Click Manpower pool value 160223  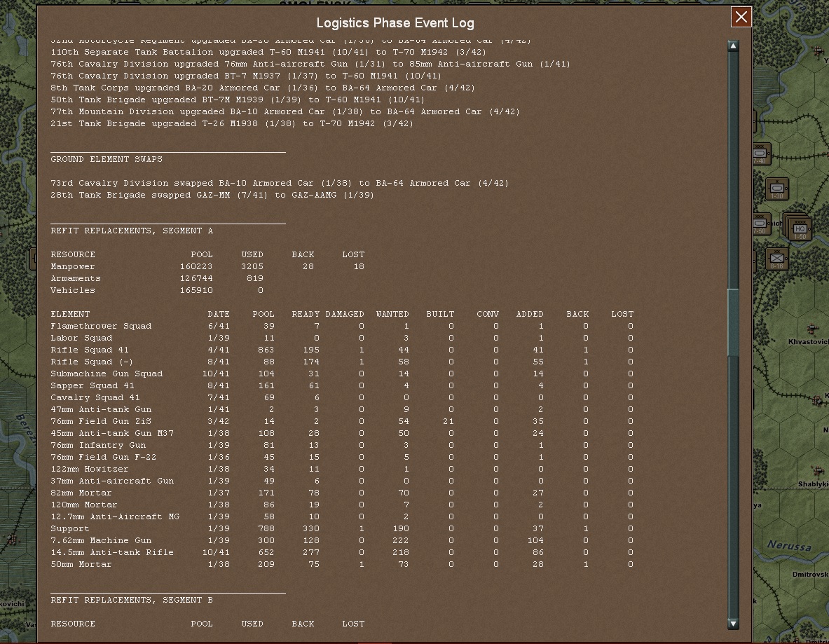coord(196,266)
